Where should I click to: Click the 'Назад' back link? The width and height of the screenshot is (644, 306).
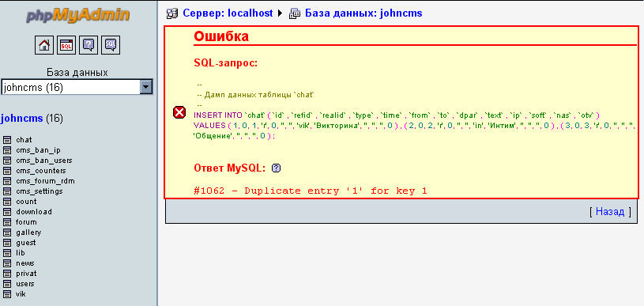click(x=610, y=212)
